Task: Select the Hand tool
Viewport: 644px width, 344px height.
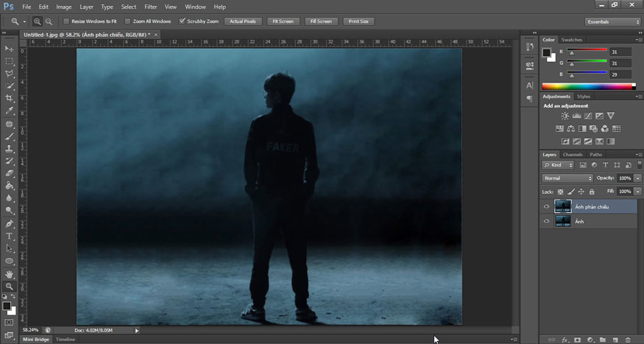Action: pyautogui.click(x=9, y=274)
